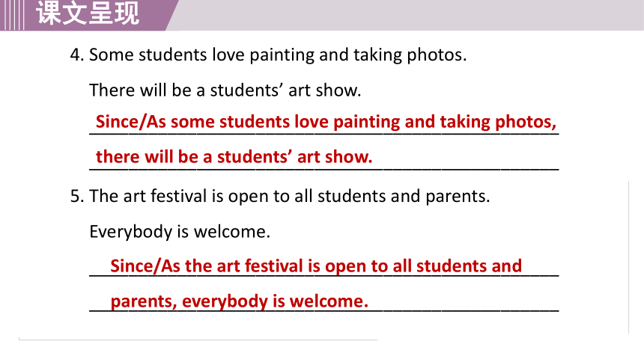Click red answer 'parents, everybody is welcome.'
Image resolution: width=644 pixels, height=362 pixels.
(240, 301)
